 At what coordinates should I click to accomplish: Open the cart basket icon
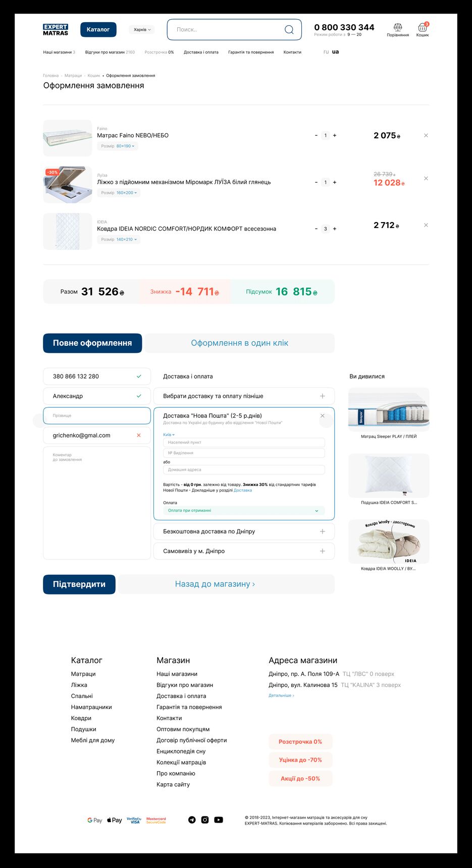coord(423,27)
